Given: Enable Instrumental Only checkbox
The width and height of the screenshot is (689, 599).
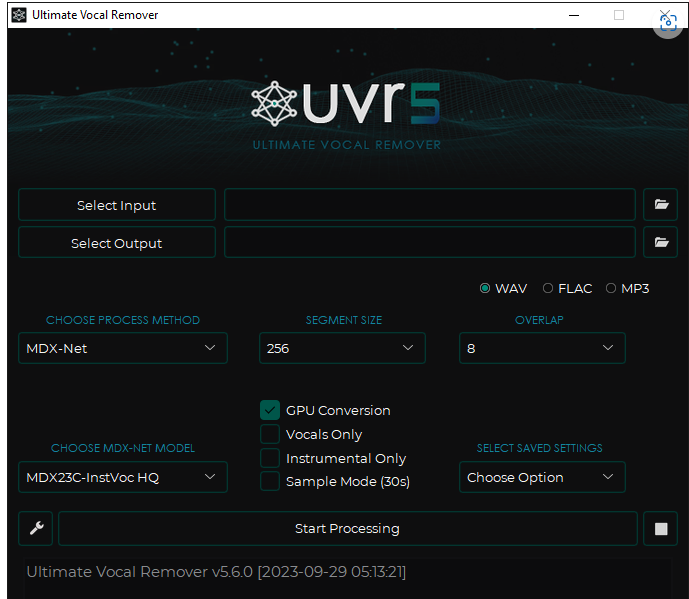Looking at the screenshot, I should [x=270, y=457].
